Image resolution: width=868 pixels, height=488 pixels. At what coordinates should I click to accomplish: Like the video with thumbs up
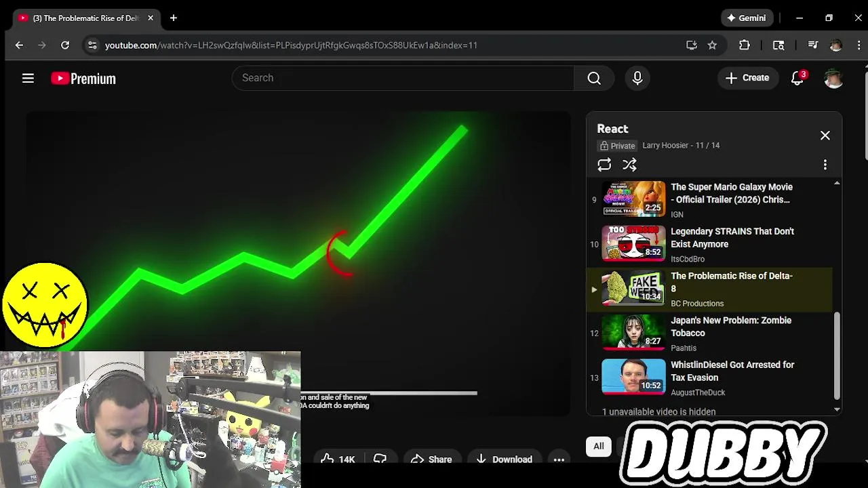point(337,459)
